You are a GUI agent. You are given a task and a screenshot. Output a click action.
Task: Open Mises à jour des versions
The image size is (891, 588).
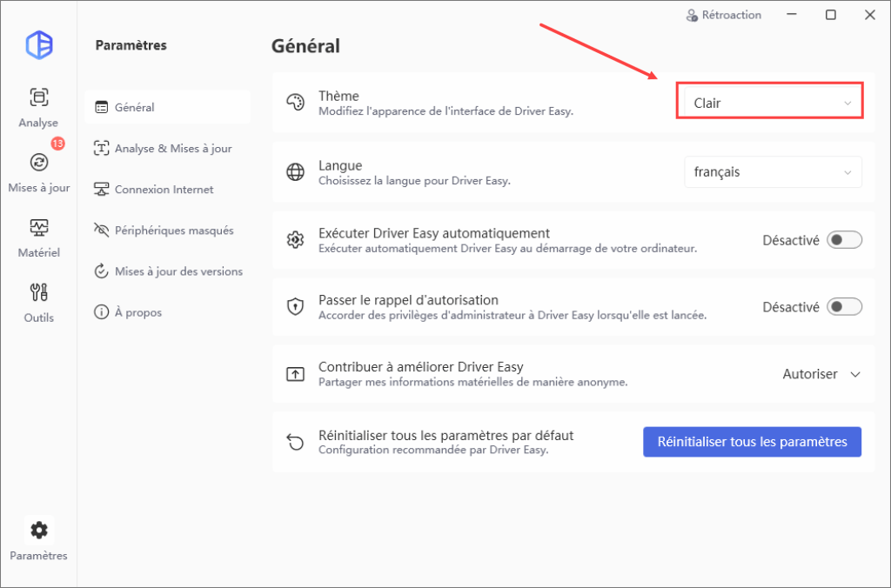coord(168,271)
